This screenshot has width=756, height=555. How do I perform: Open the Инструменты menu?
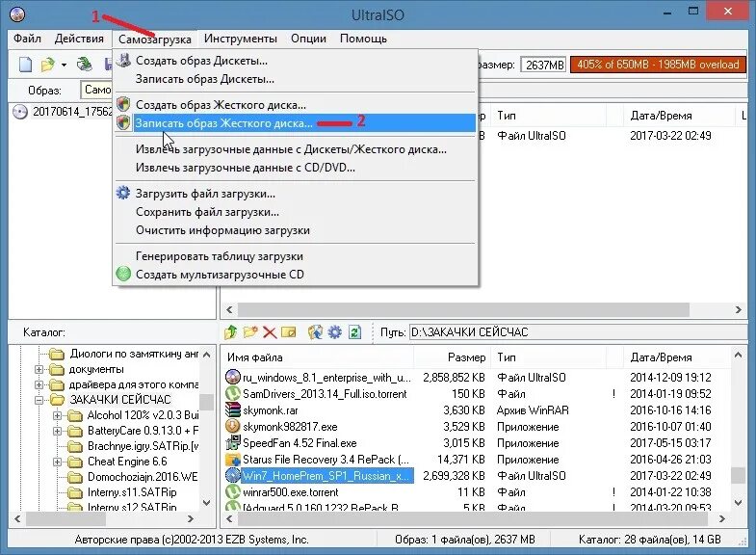point(240,39)
